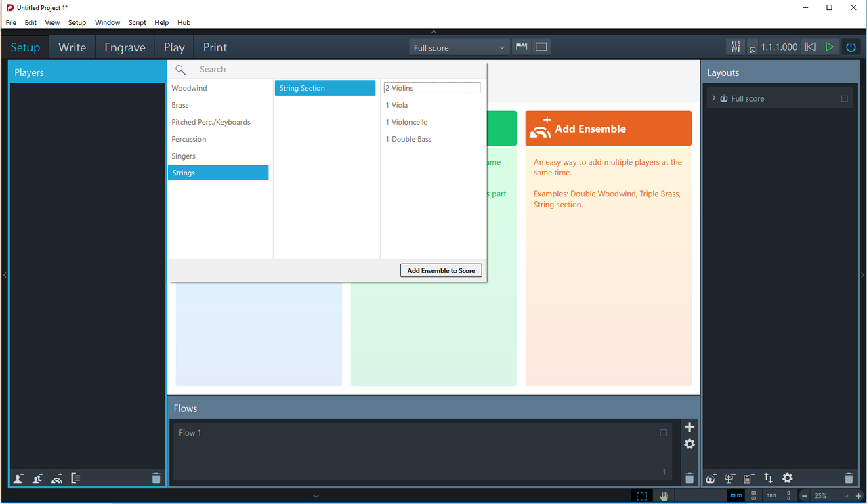867x504 pixels.
Task: Choose spreads vertically page arrangement
Action: pyautogui.click(x=754, y=496)
